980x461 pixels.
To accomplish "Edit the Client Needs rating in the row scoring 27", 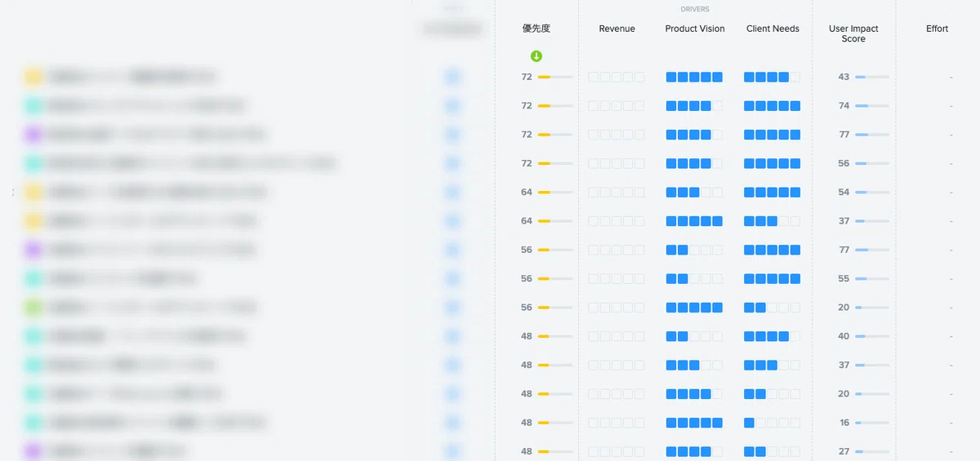I will pos(772,451).
